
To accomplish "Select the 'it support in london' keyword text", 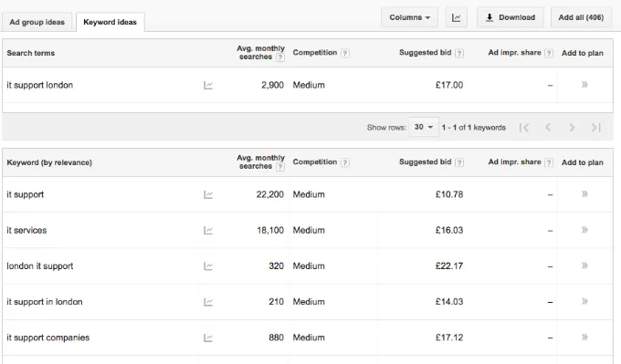I will tap(45, 302).
